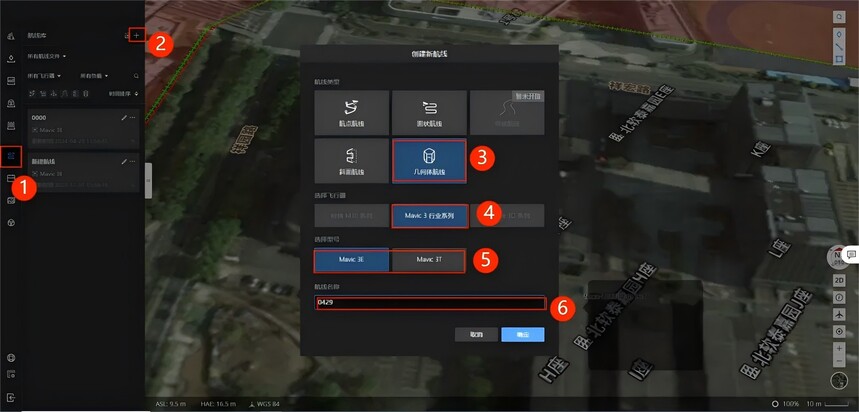Click the import icon beside the plus button
The width and height of the screenshot is (859, 412).
point(127,36)
